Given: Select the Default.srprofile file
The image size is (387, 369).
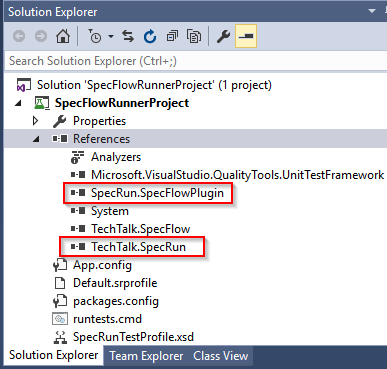Looking at the screenshot, I should pos(115,283).
